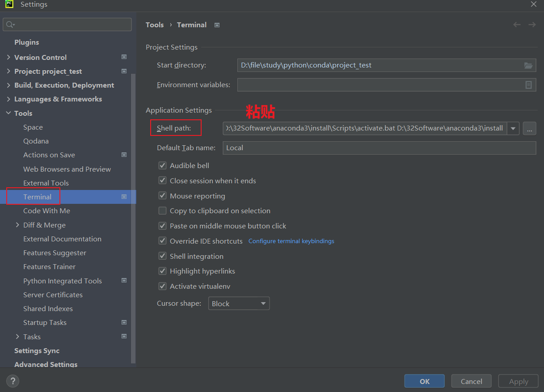Click the project icon next to Project: project_test
The image size is (544, 392).
click(124, 71)
